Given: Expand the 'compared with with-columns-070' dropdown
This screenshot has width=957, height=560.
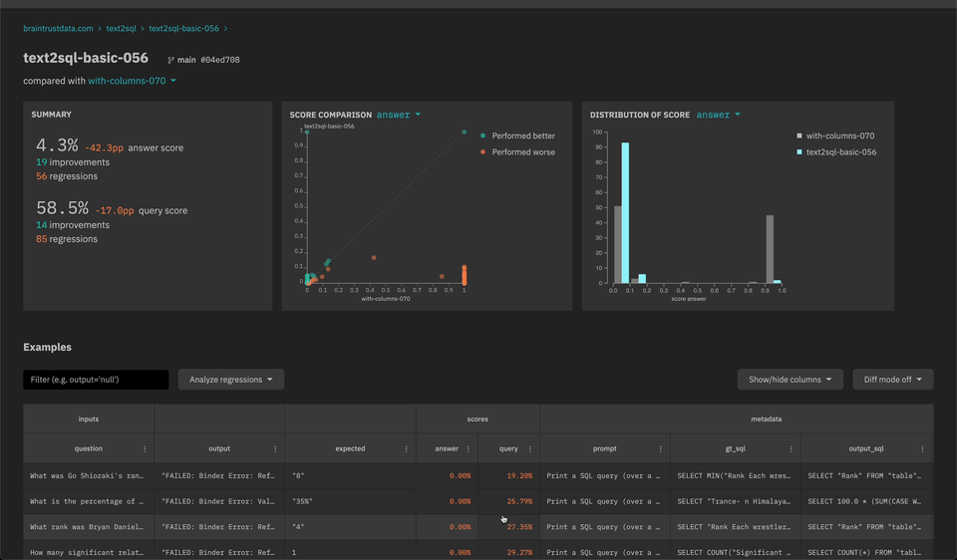Looking at the screenshot, I should 132,81.
